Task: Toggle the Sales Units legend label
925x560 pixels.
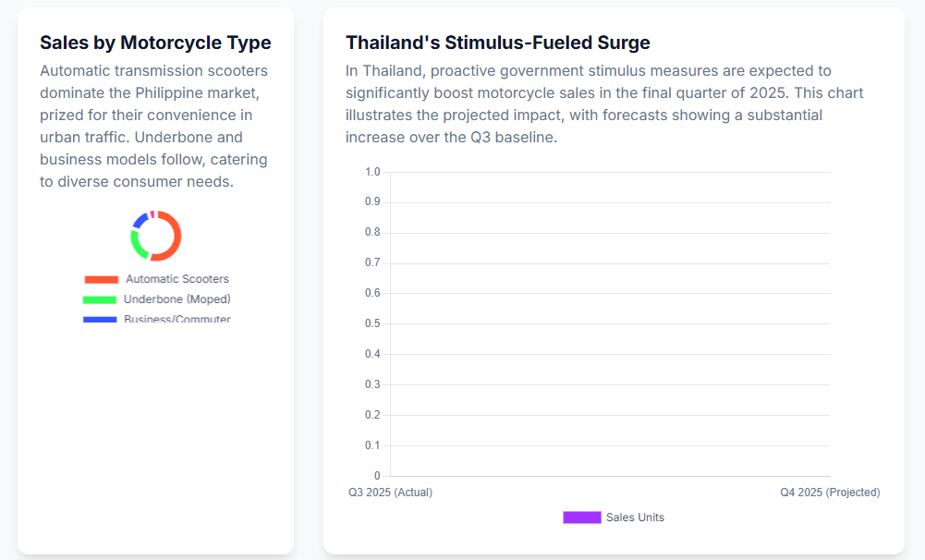Action: click(x=635, y=517)
